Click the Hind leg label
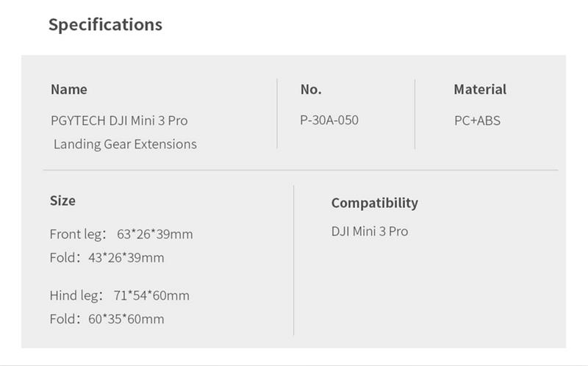This screenshot has width=588, height=366. 76,295
